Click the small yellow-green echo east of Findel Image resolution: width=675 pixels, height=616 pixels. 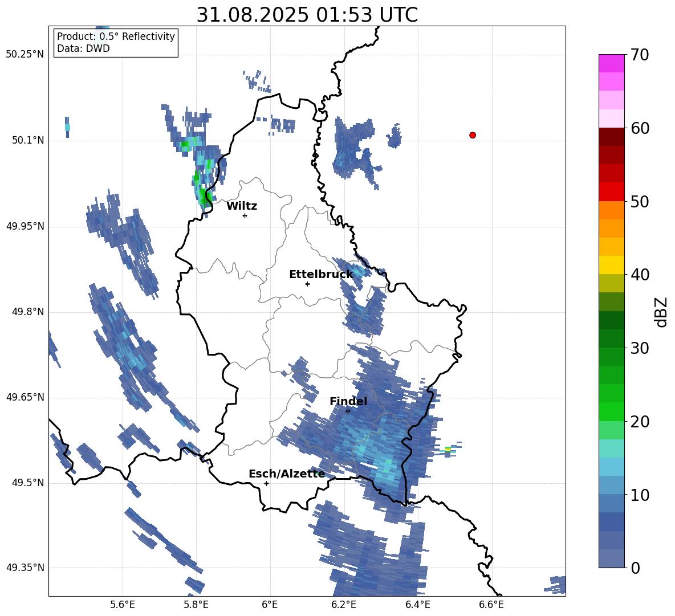click(x=448, y=450)
